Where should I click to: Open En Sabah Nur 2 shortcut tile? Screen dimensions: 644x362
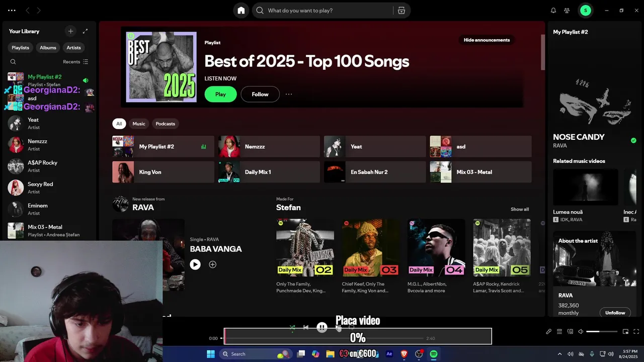[375, 172]
